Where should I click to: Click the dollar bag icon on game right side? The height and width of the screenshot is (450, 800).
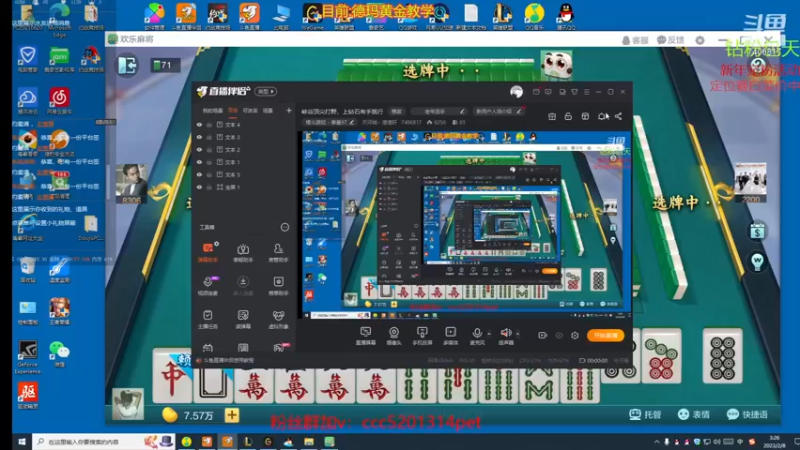click(x=757, y=232)
